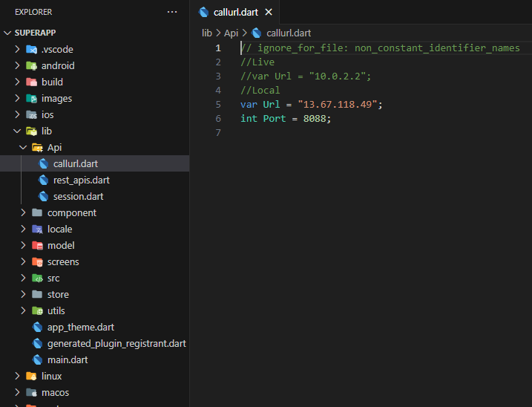Click the locale folder icon

pyautogui.click(x=37, y=229)
